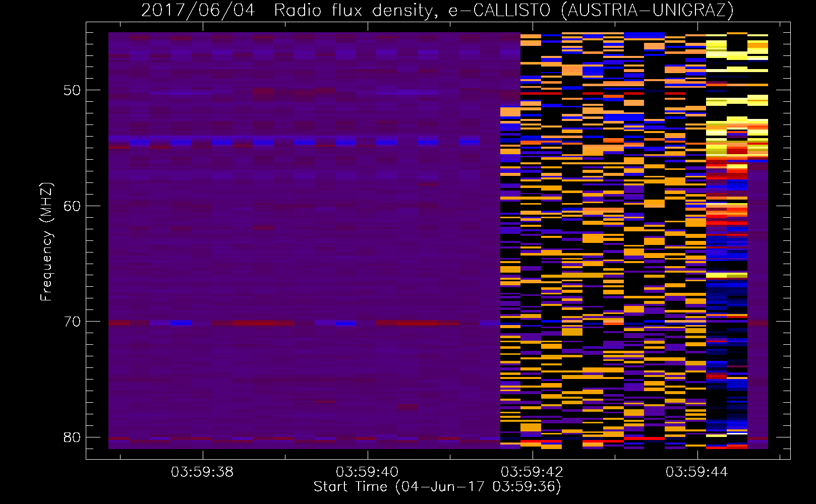Click the 03:59:38 time tick label
Viewport: 816px width, 504px height.
coord(202,472)
